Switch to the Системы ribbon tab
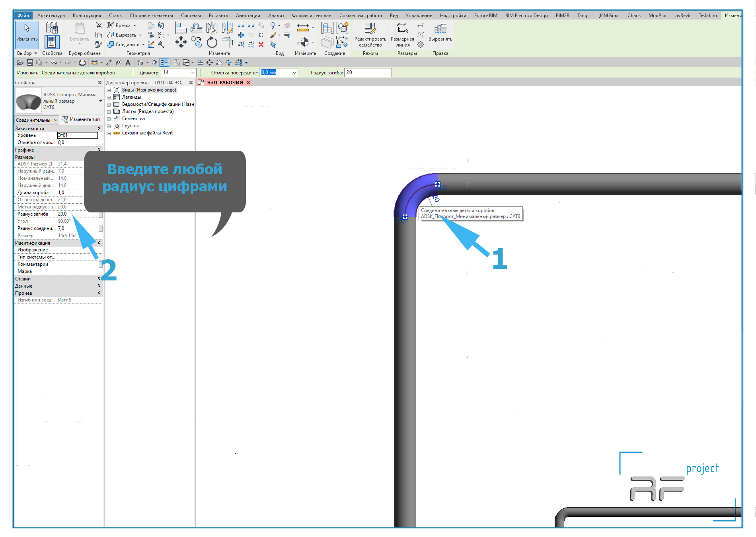 click(191, 16)
